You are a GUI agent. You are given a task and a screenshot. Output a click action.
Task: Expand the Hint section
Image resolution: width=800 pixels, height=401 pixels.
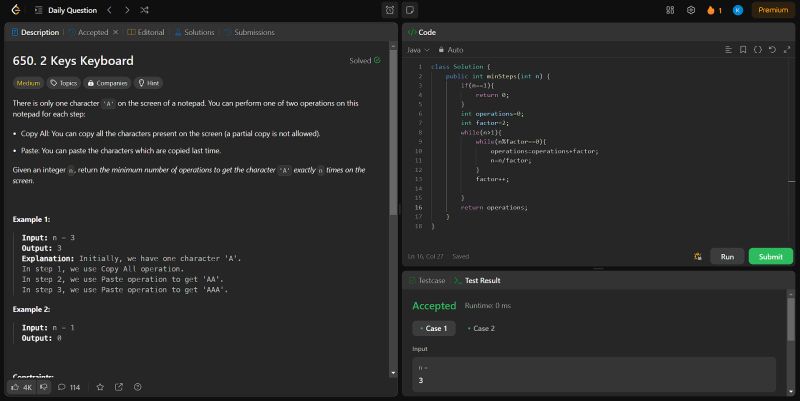(x=149, y=83)
